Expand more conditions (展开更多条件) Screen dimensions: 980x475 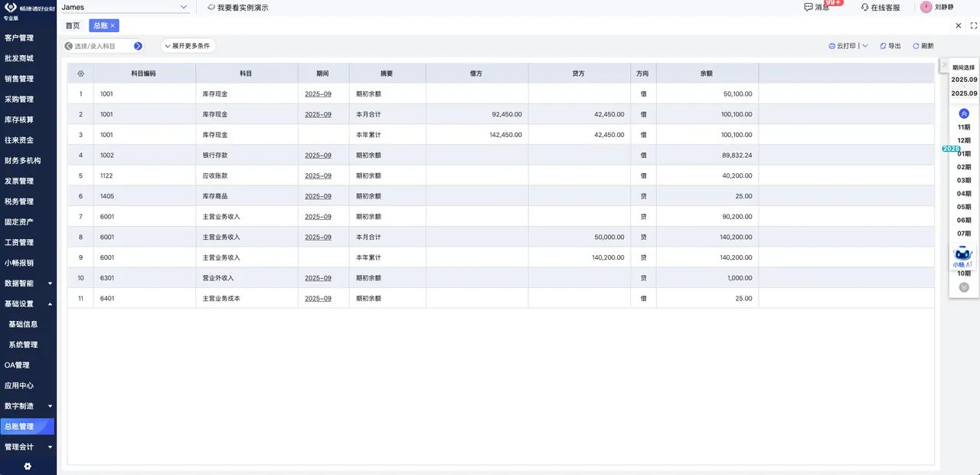tap(188, 46)
